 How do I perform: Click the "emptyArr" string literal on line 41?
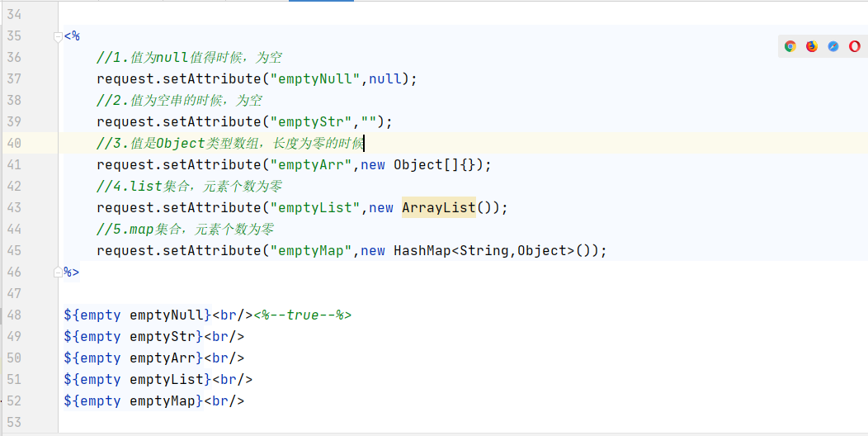coord(311,164)
